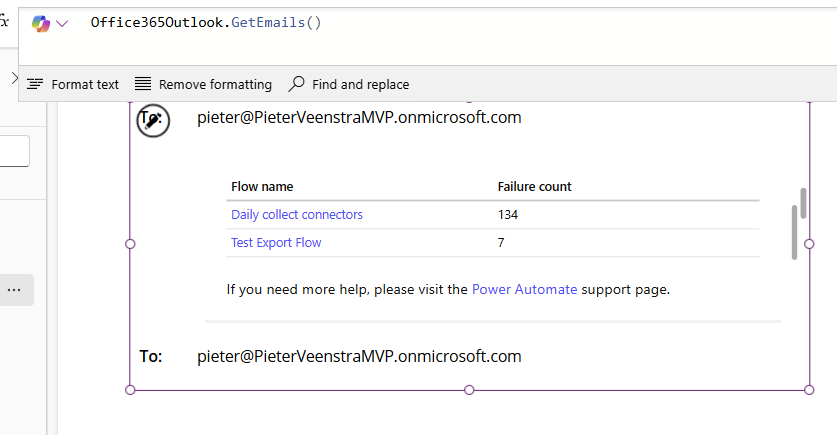Click the vertical scrollbar thumb in email

[x=794, y=233]
